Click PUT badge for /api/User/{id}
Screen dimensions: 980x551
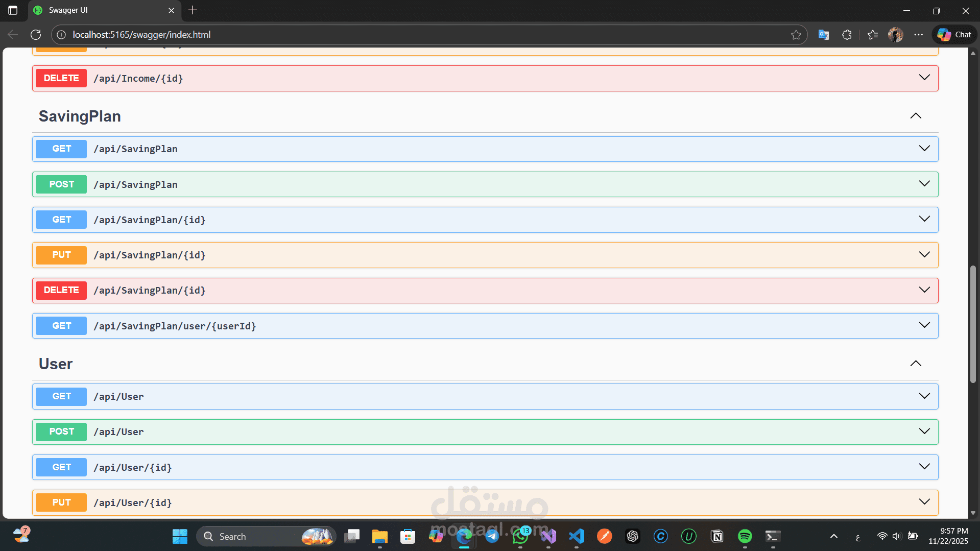click(x=61, y=502)
